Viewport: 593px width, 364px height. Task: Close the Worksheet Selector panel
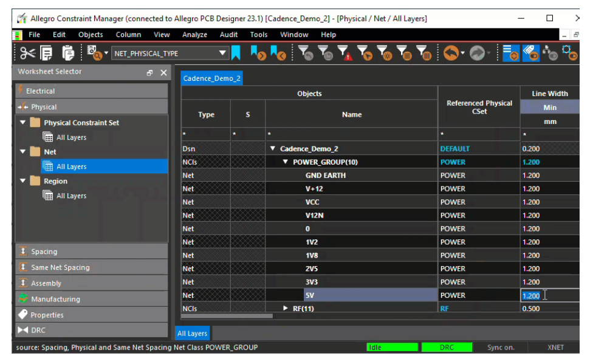pos(164,73)
